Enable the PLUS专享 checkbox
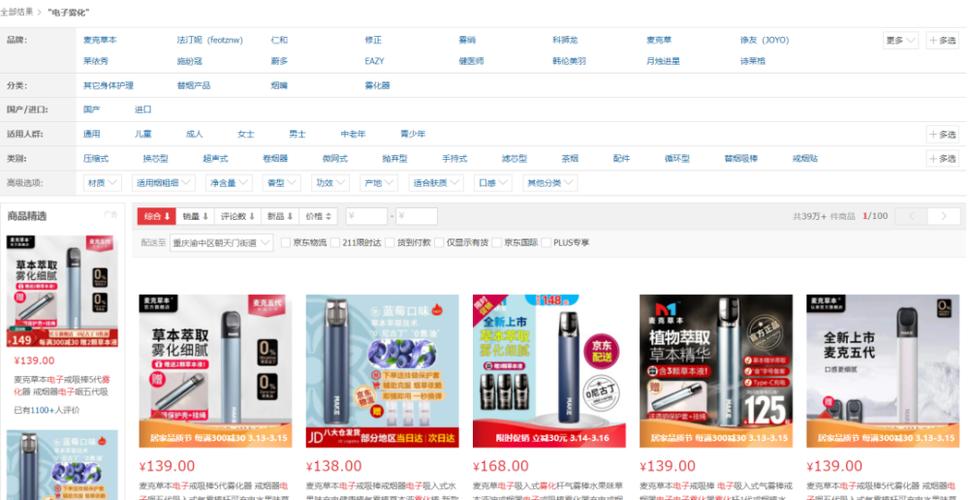Viewport: 969px width, 500px height. click(546, 243)
